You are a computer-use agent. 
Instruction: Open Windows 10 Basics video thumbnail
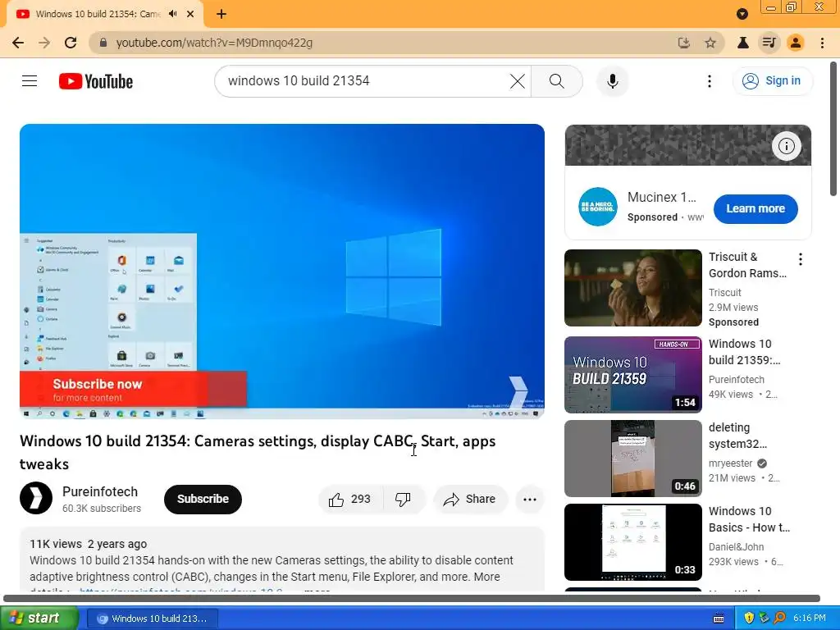[x=632, y=541]
